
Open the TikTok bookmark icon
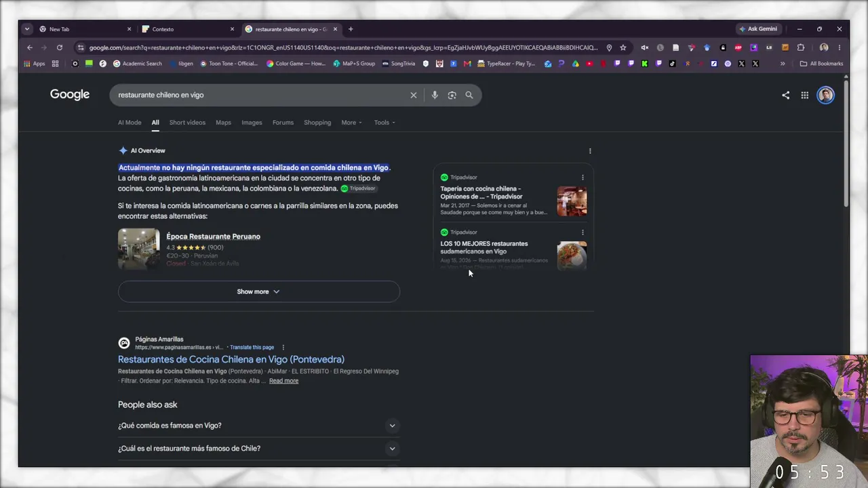672,64
